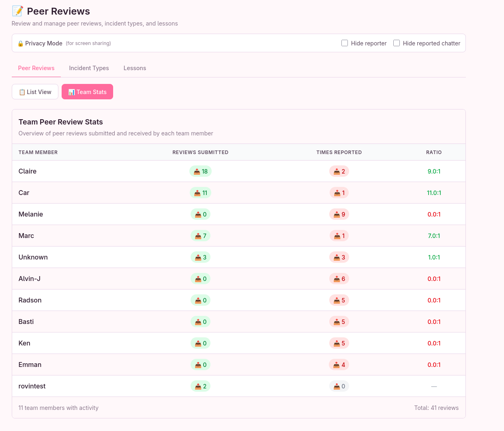This screenshot has width=504, height=431.
Task: Click the notepad icon beside Peer Reviews title
Action: (x=17, y=11)
